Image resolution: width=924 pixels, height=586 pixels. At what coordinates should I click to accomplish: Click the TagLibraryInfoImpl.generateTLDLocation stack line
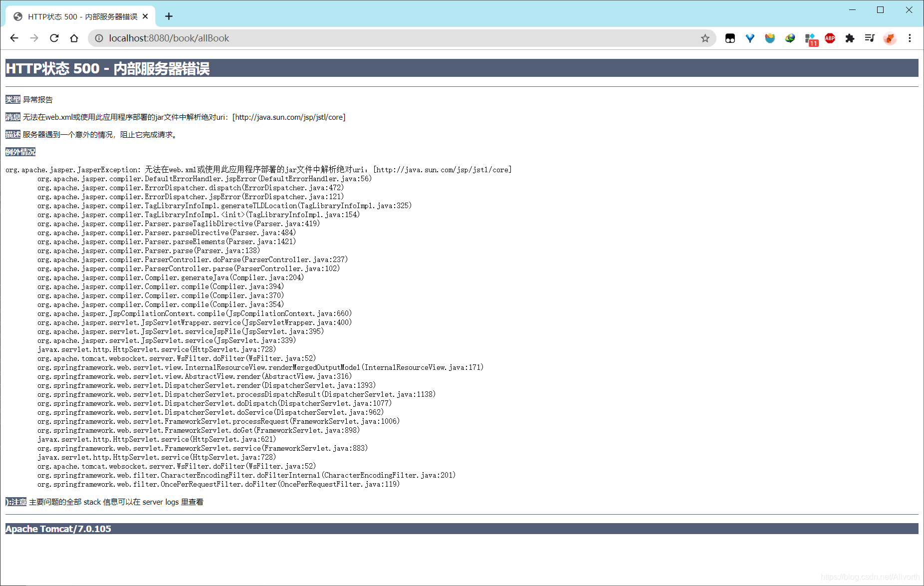[x=225, y=206]
